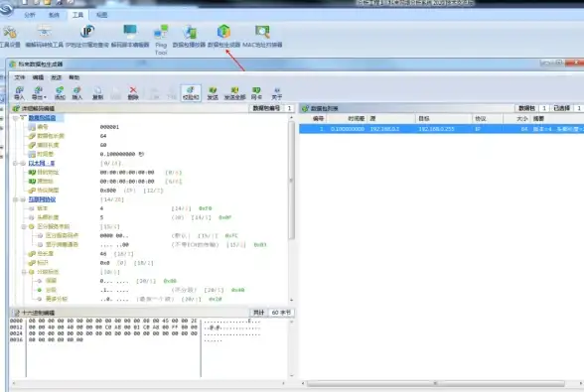This screenshot has height=392, width=584.
Task: Sort packet list by 编号 column
Action: coord(318,119)
